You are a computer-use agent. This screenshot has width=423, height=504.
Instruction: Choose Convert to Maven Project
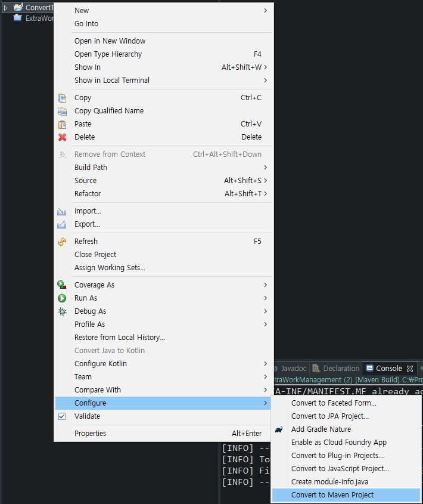coord(346,495)
